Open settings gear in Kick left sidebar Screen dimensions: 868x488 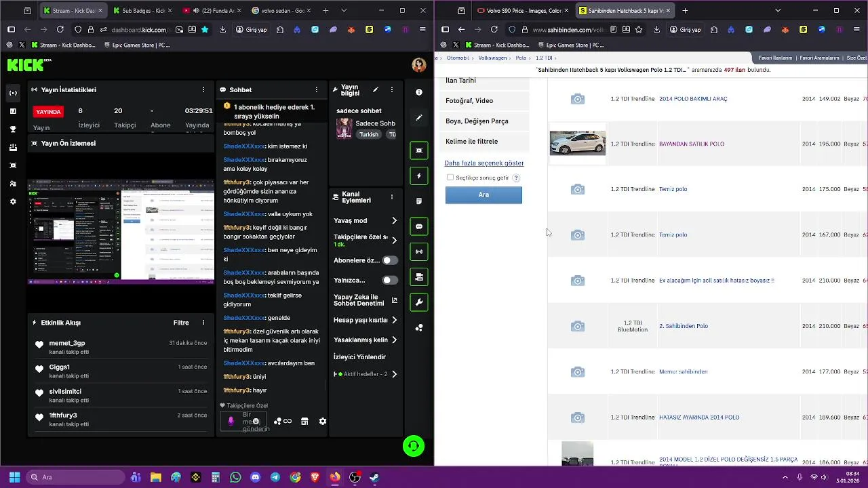(x=13, y=201)
